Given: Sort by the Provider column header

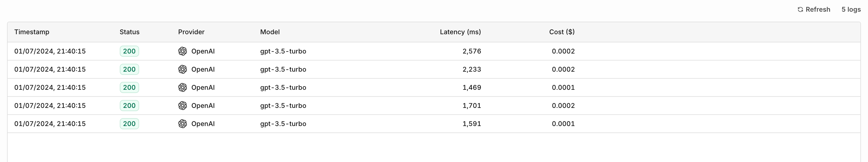Looking at the screenshot, I should pyautogui.click(x=192, y=32).
